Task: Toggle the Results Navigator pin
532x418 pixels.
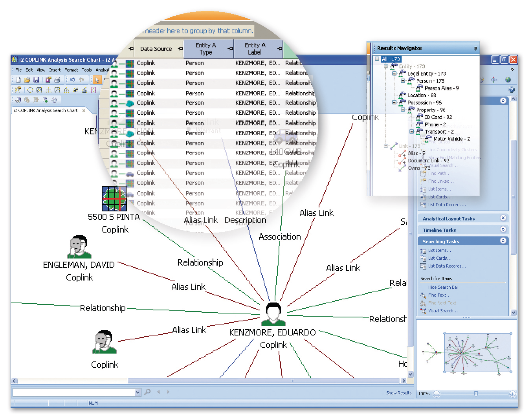Action: (475, 48)
